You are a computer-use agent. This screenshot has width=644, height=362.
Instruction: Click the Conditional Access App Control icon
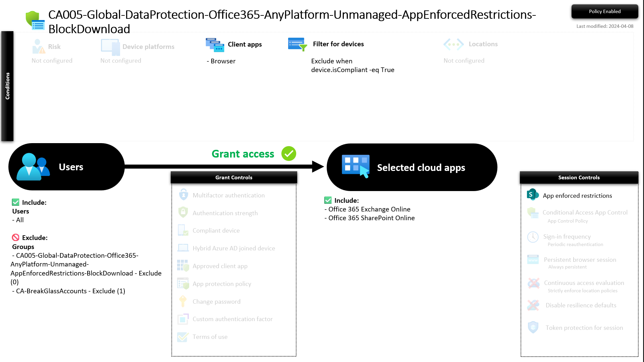(x=533, y=213)
